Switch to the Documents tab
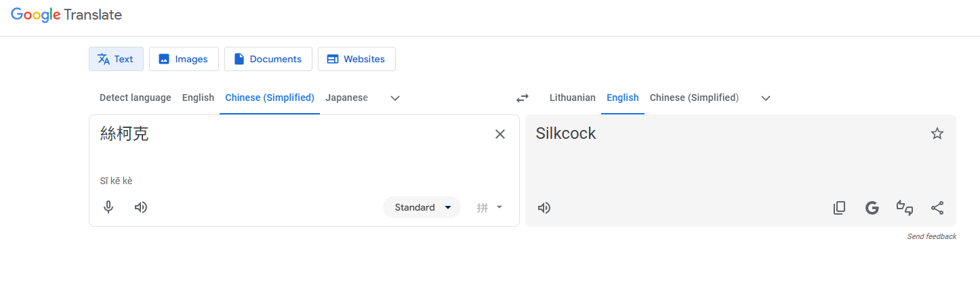Viewport: 980px width, 281px height. click(268, 59)
